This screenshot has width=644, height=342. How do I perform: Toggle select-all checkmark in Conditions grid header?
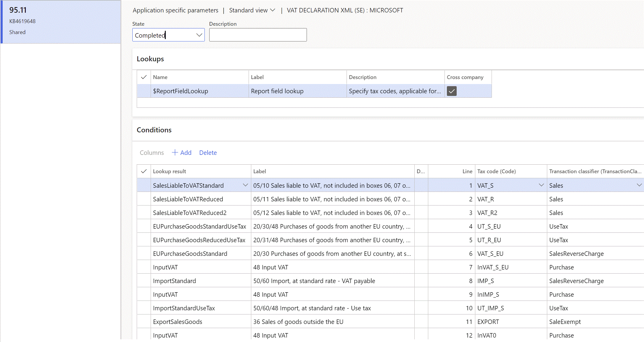[x=144, y=171]
